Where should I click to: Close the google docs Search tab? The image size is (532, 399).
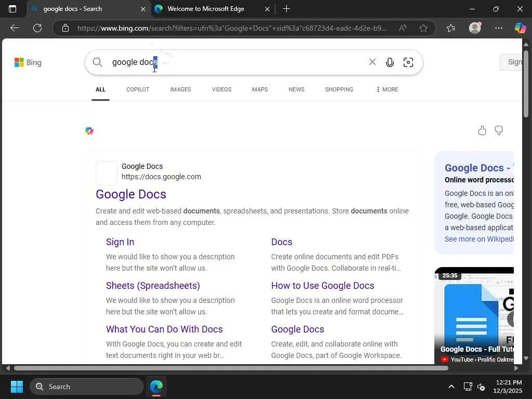(143, 9)
